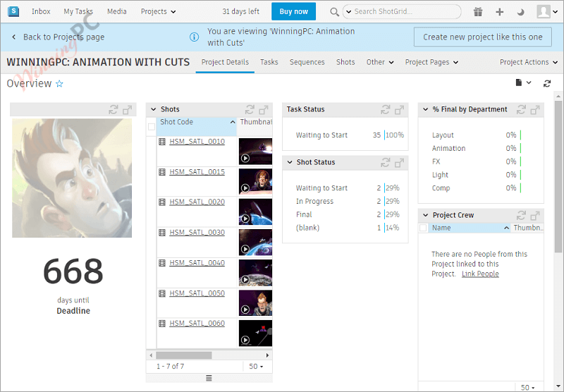Click the plus create-new icon
This screenshot has width=564, height=392.
[499, 12]
